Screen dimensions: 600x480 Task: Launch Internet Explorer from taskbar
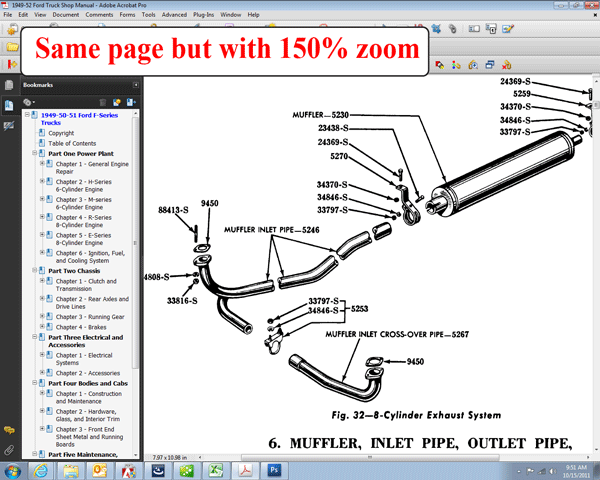[x=40, y=470]
